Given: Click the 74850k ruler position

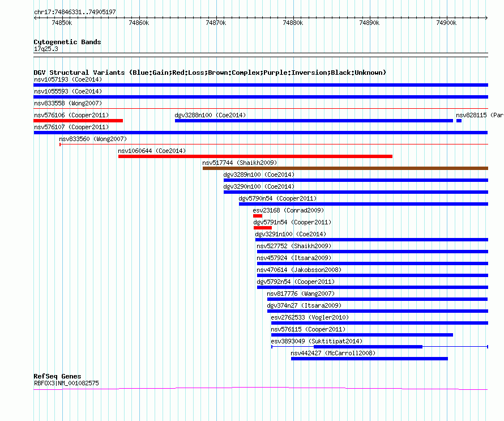Looking at the screenshot, I should point(62,23).
